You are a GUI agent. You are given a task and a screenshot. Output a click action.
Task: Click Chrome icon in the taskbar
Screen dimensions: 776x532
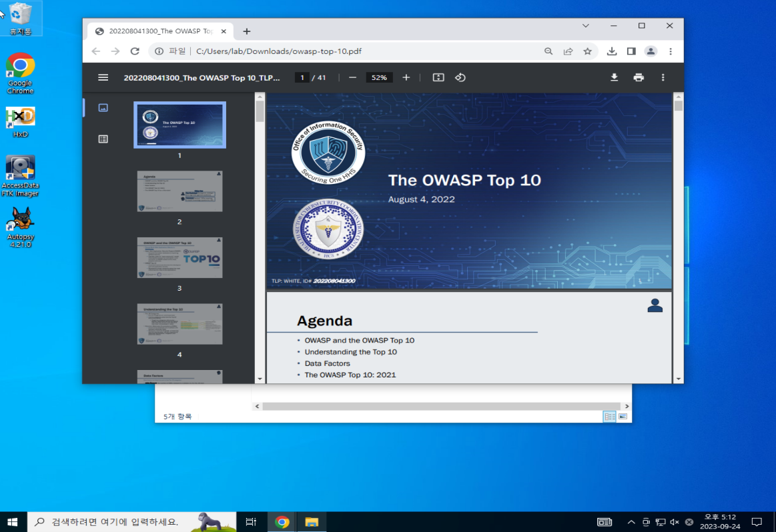click(282, 522)
